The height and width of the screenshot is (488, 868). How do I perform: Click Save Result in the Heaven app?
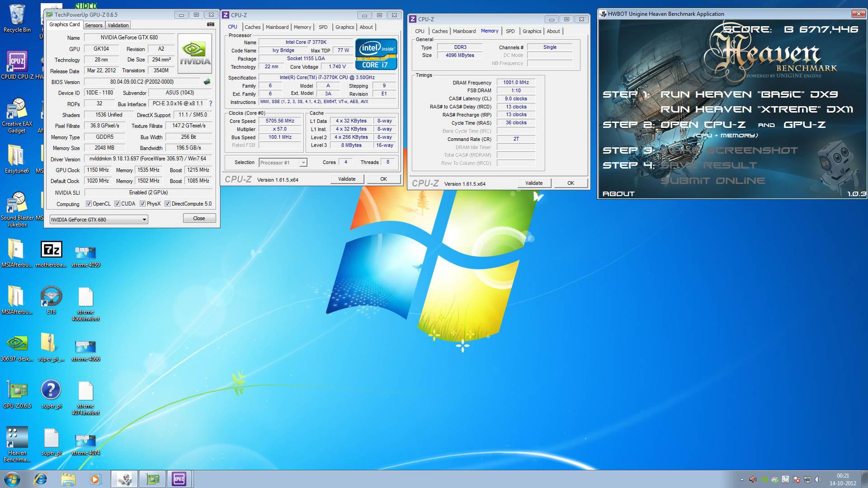point(708,165)
